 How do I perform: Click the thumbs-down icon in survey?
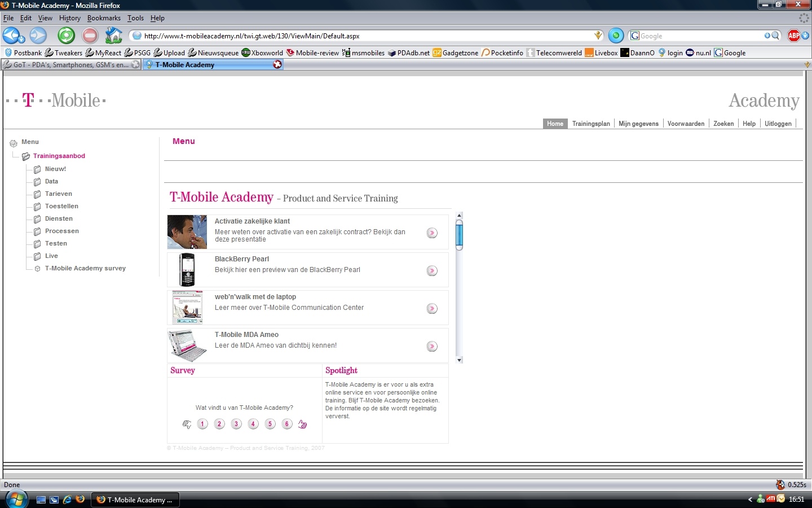point(187,424)
